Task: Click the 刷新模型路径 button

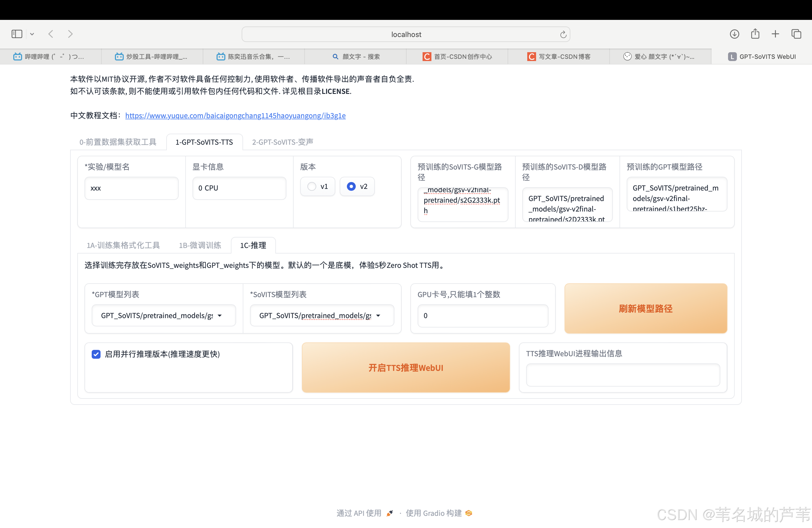Action: click(x=645, y=308)
